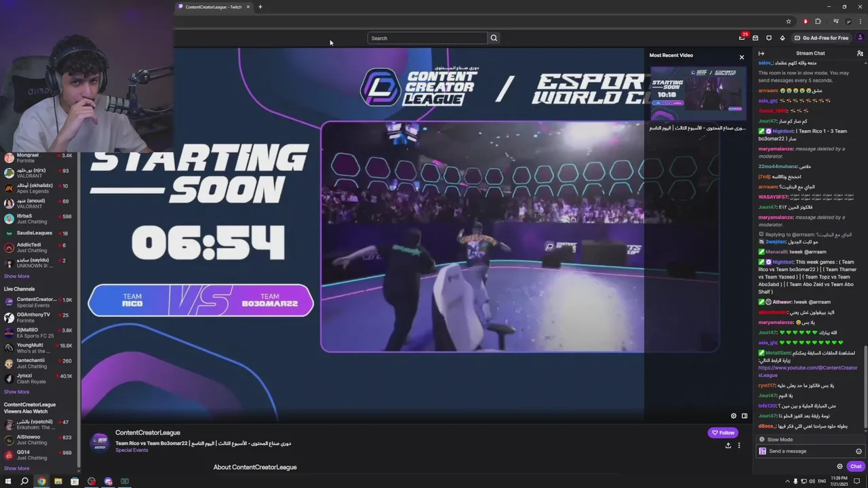Play the Most Recent Video thumbnail

coord(698,94)
